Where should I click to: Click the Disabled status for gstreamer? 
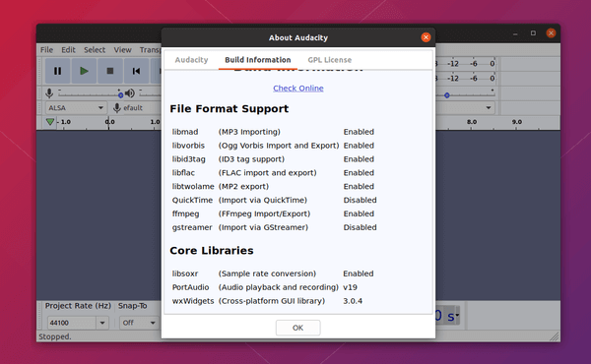[x=360, y=227]
